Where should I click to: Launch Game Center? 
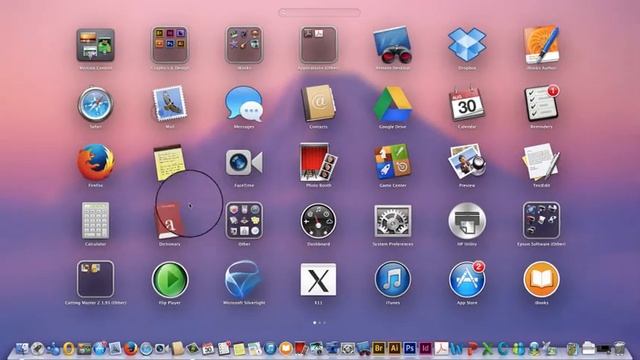click(392, 162)
